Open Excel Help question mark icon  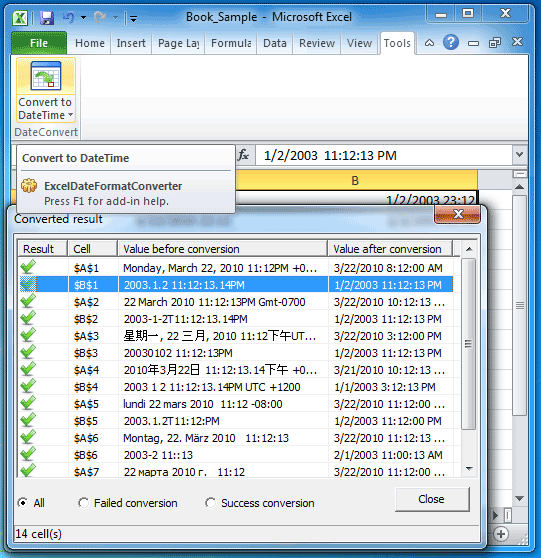pyautogui.click(x=451, y=43)
